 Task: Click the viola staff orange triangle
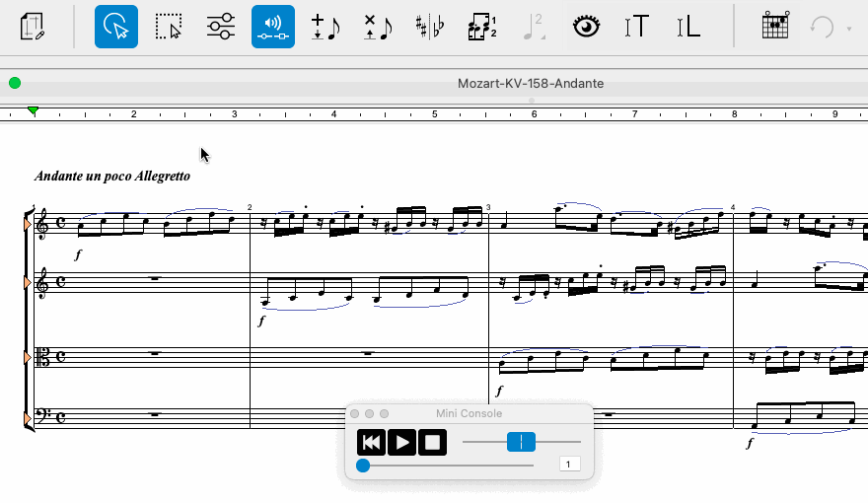click(x=28, y=358)
